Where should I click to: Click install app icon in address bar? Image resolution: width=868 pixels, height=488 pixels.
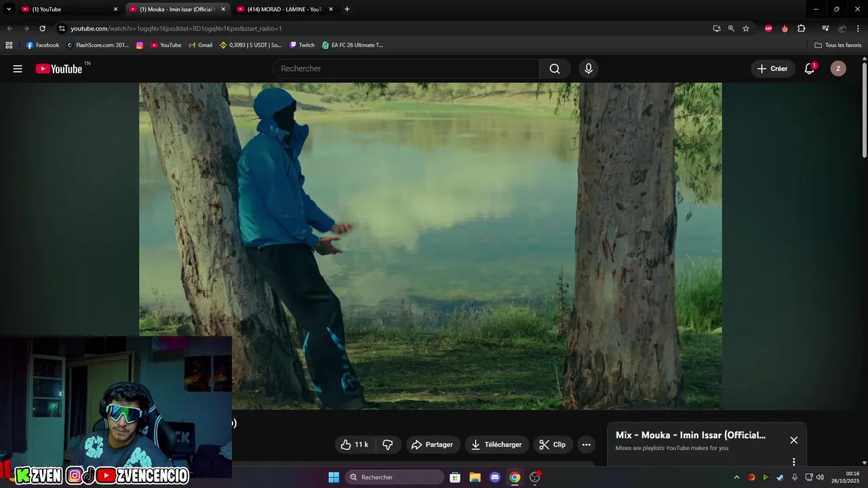717,28
